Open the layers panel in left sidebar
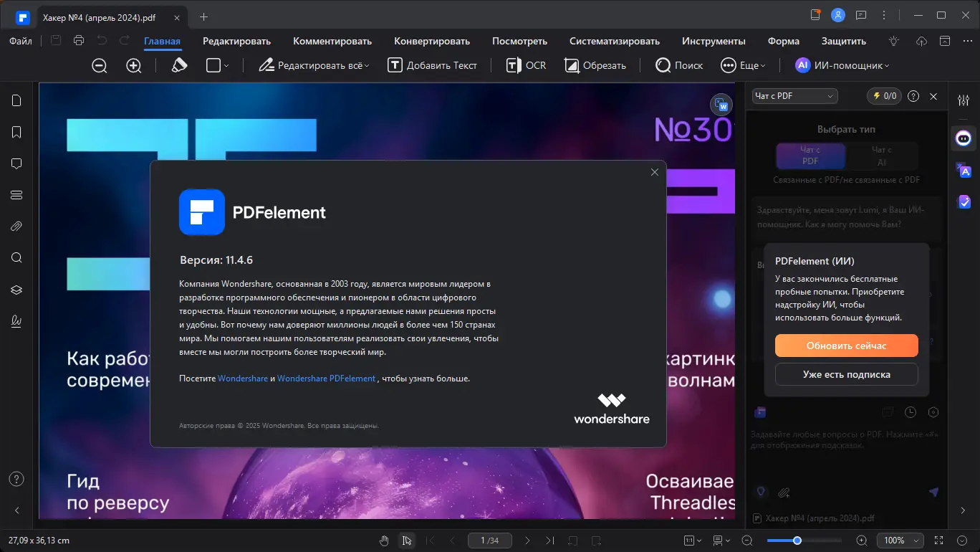Image resolution: width=980 pixels, height=552 pixels. pyautogui.click(x=16, y=290)
